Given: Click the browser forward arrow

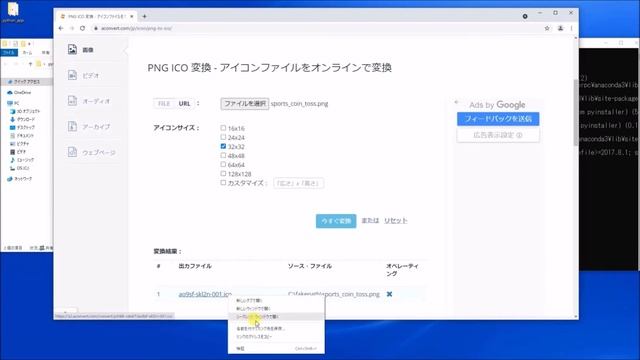Looking at the screenshot, I should coord(71,28).
